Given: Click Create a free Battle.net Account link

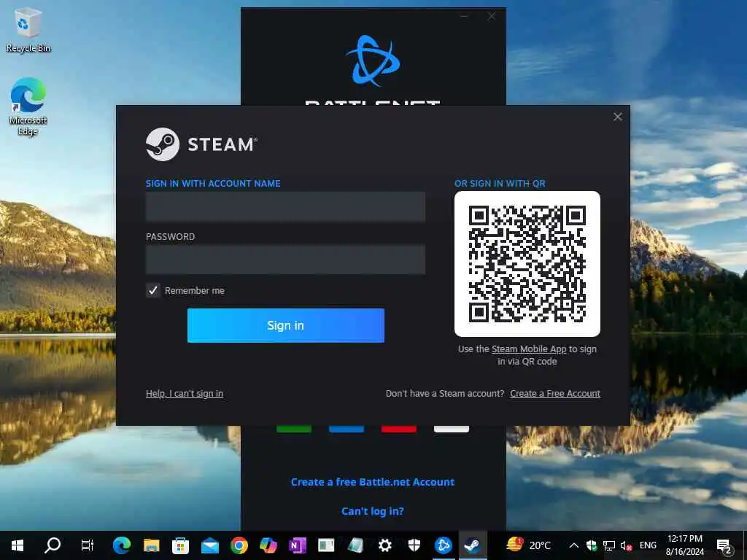Looking at the screenshot, I should pos(373,482).
